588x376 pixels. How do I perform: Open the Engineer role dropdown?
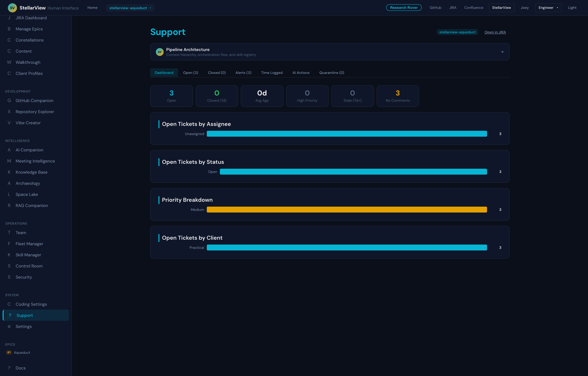[x=548, y=8]
